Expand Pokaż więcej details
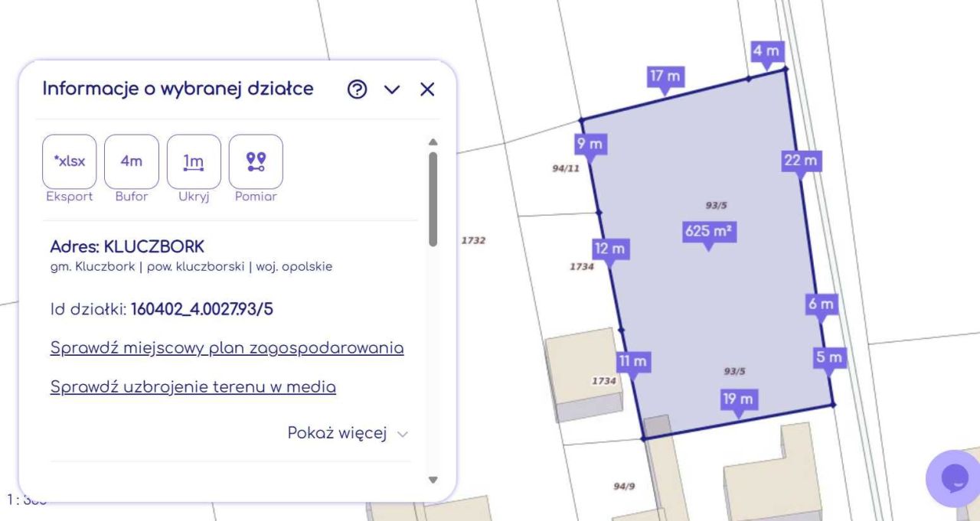 [x=338, y=433]
